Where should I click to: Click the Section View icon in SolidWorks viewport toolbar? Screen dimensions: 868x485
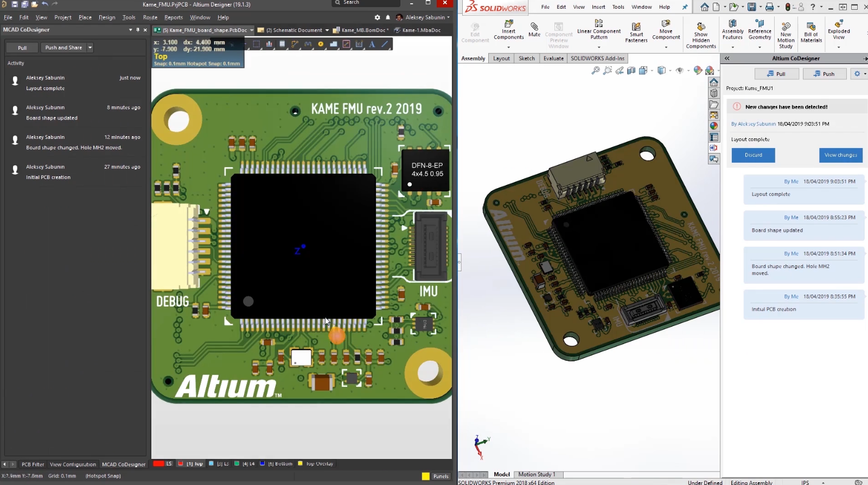click(631, 70)
